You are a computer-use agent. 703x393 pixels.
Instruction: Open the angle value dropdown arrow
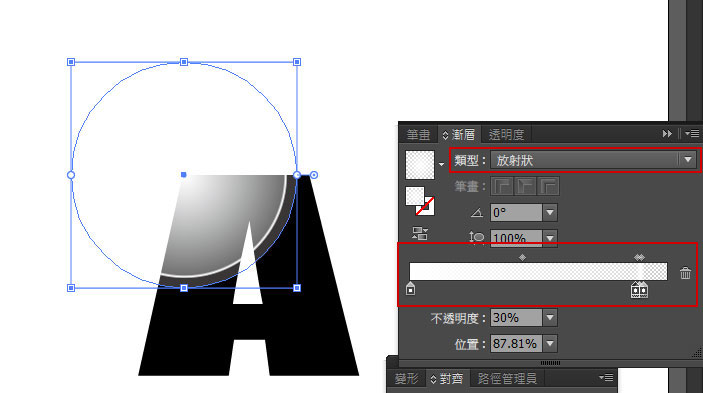(550, 212)
